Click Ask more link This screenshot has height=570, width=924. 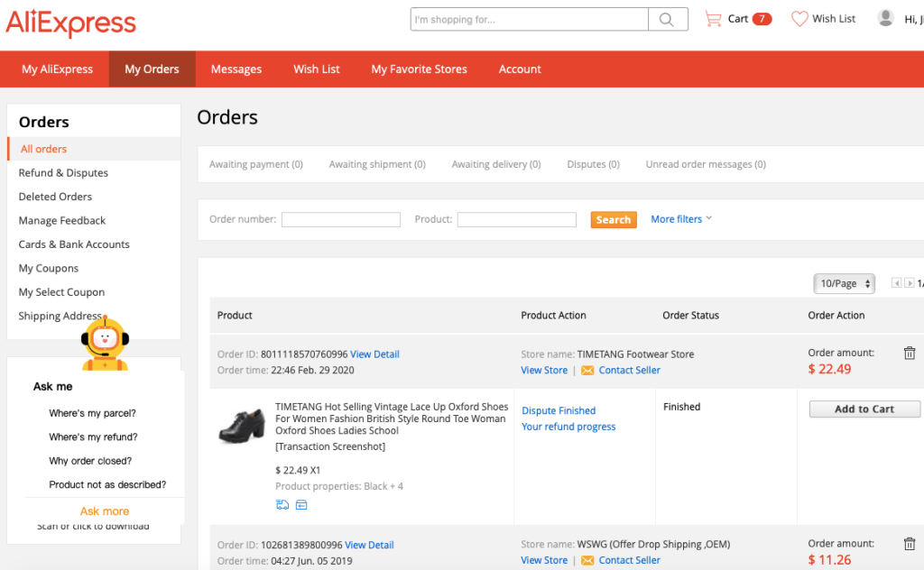105,511
